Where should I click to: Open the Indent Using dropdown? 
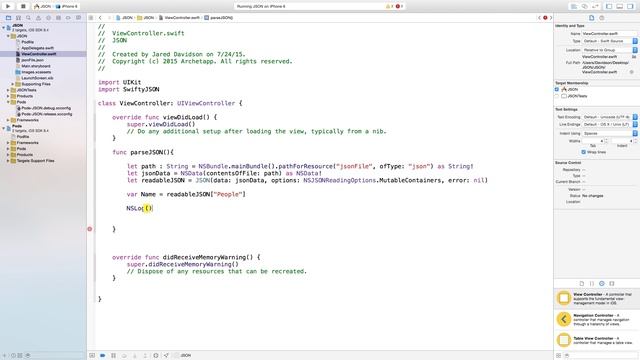tap(610, 133)
